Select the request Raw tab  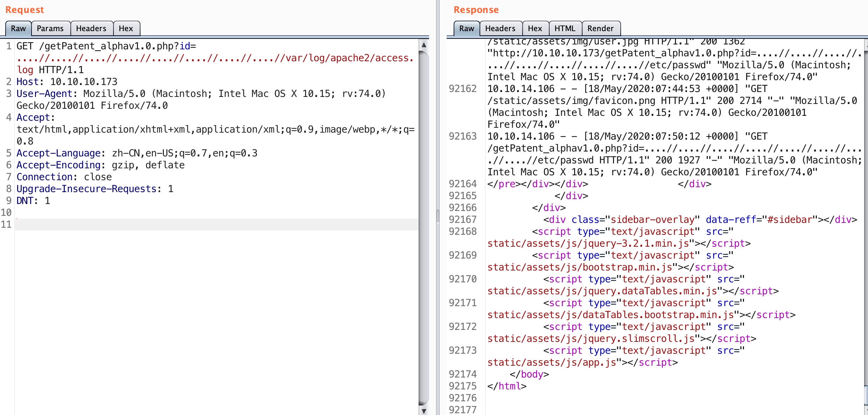tap(18, 28)
